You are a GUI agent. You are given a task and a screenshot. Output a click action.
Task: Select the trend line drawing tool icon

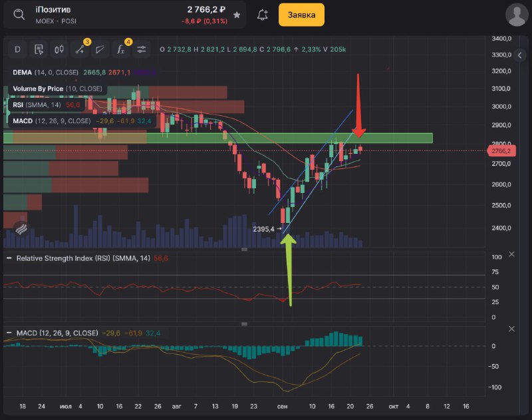coord(100,49)
